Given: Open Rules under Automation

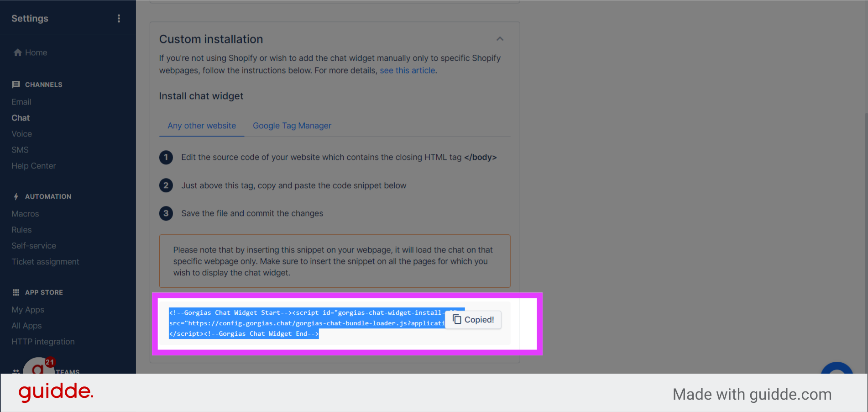Looking at the screenshot, I should (x=21, y=230).
